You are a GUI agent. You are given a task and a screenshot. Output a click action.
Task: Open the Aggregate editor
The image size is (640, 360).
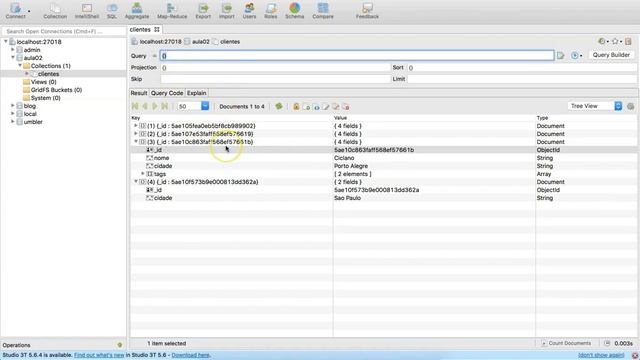coord(137,11)
